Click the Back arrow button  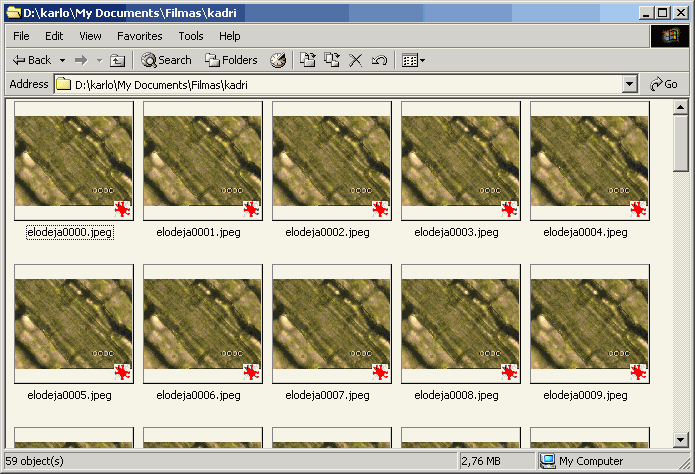[x=31, y=60]
